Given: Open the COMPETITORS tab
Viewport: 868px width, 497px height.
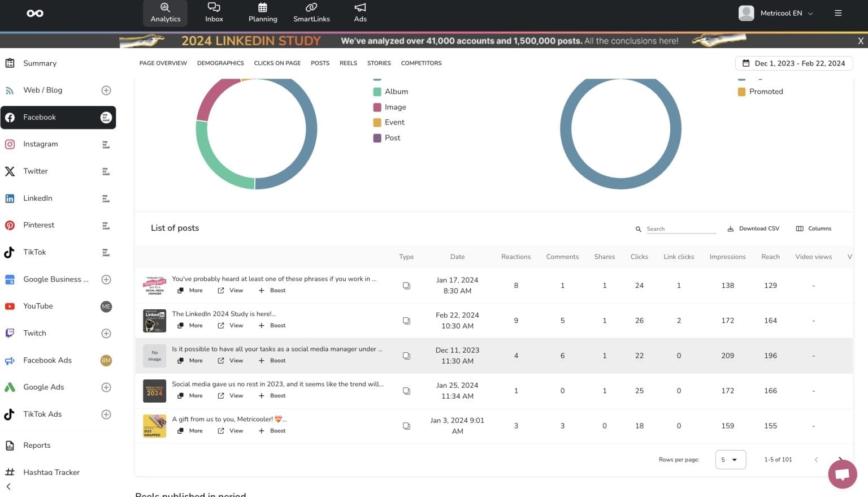Looking at the screenshot, I should pos(421,63).
